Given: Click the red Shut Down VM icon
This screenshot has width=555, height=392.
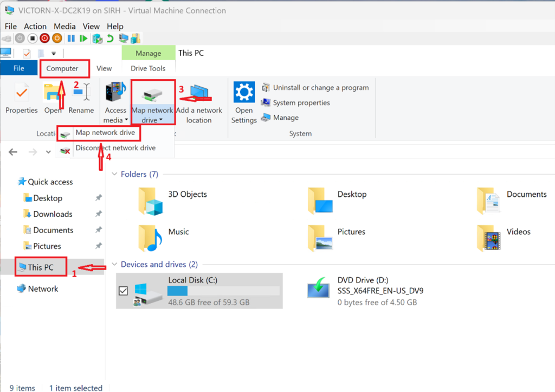Looking at the screenshot, I should point(45,38).
